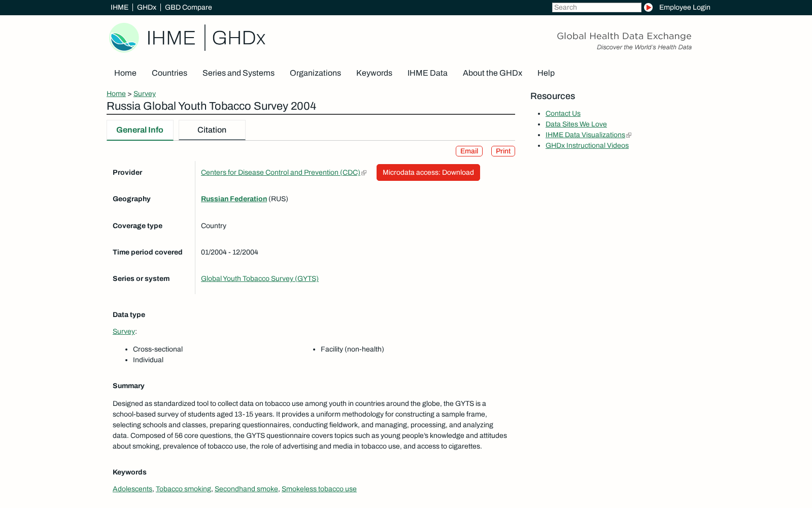812x508 pixels.
Task: Click the Facility (non-health) list item
Action: [x=352, y=350]
